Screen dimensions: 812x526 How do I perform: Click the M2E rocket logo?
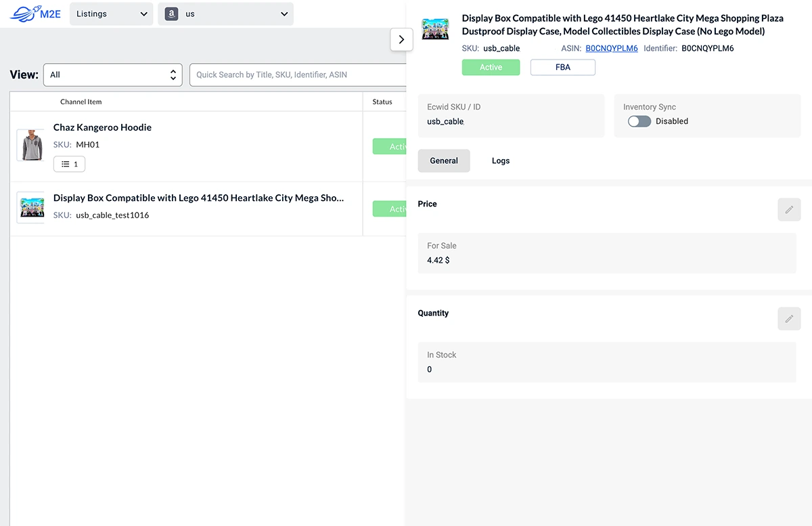[35, 14]
